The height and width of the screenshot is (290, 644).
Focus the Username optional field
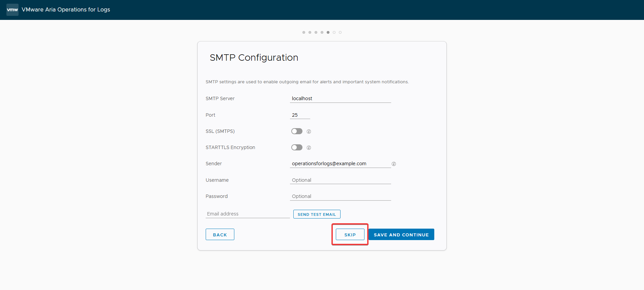coord(341,180)
